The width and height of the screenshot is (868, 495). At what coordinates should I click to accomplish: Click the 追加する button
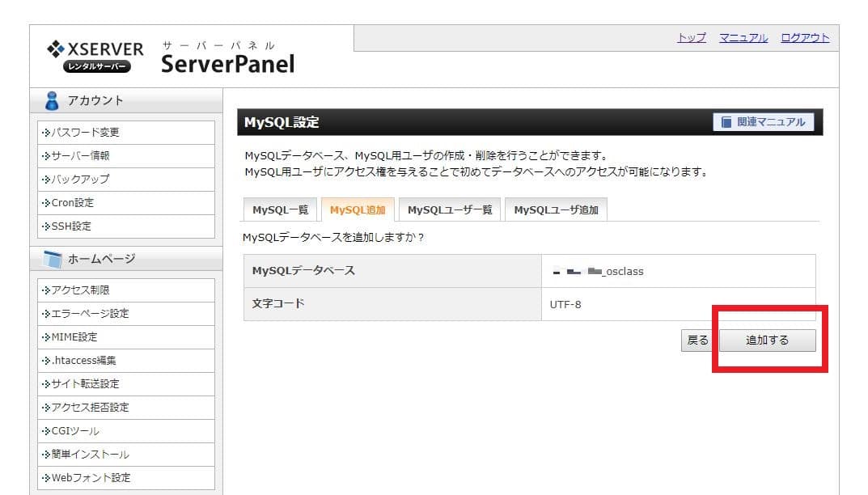coord(767,341)
